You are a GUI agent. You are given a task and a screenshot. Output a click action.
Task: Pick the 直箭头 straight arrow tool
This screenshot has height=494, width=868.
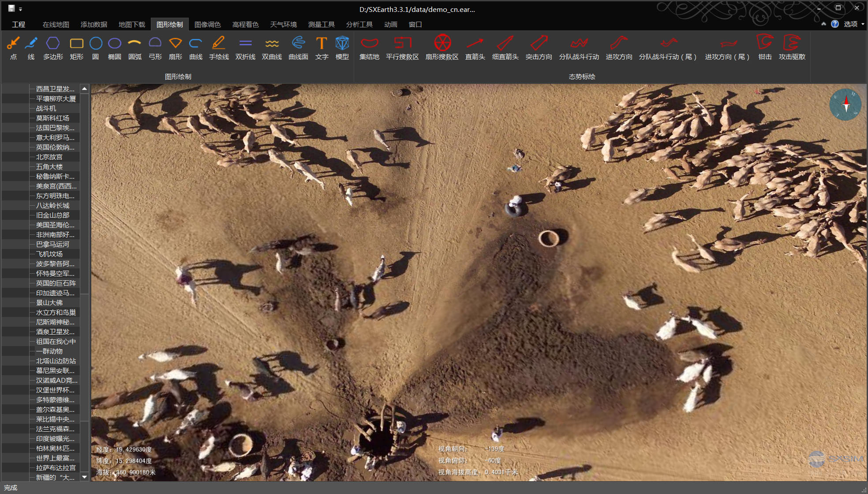[x=475, y=48]
